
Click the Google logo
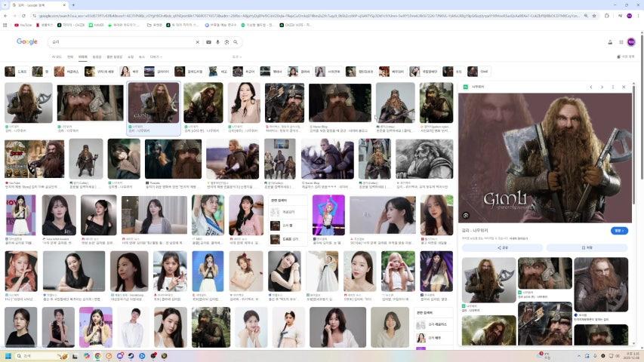point(27,41)
